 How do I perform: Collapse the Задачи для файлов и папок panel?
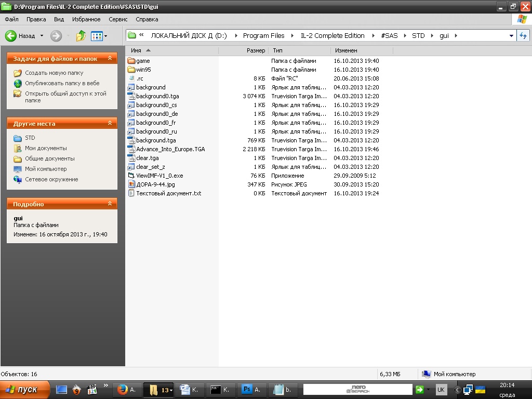pyautogui.click(x=110, y=58)
